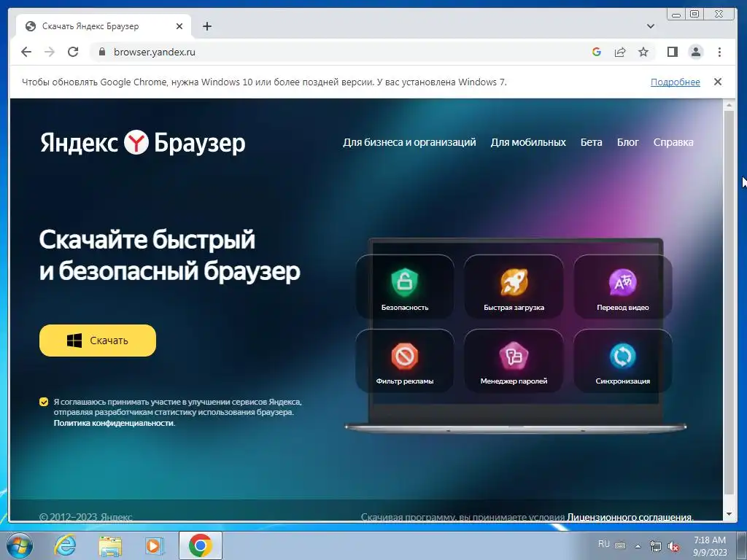Click the page scrollbar down arrow

click(729, 514)
